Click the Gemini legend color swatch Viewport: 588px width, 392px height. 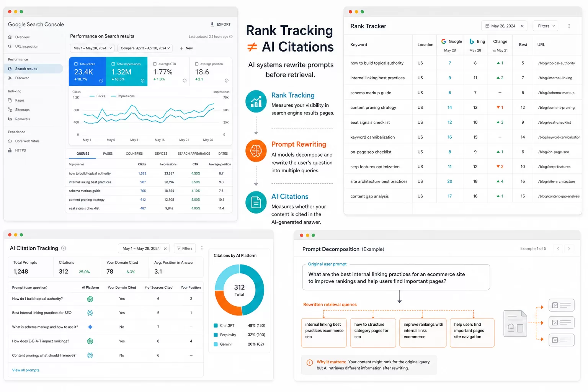(216, 344)
